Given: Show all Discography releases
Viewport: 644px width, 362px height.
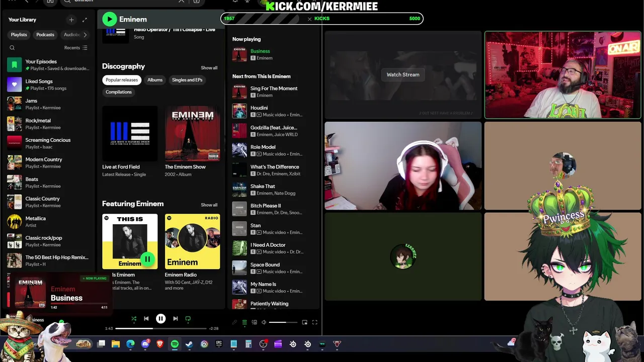Looking at the screenshot, I should pyautogui.click(x=209, y=68).
